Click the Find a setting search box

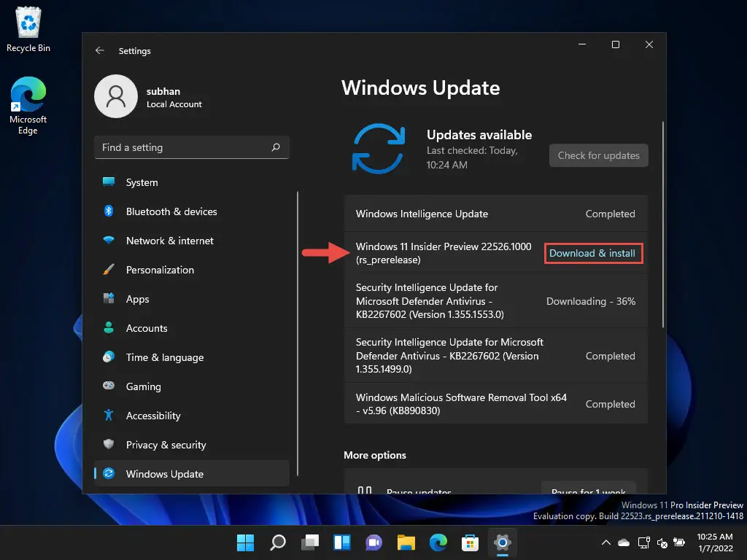192,147
